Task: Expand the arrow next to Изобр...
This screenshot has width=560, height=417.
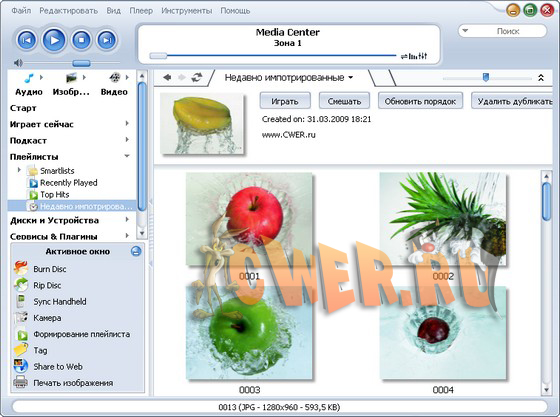Action: click(84, 77)
